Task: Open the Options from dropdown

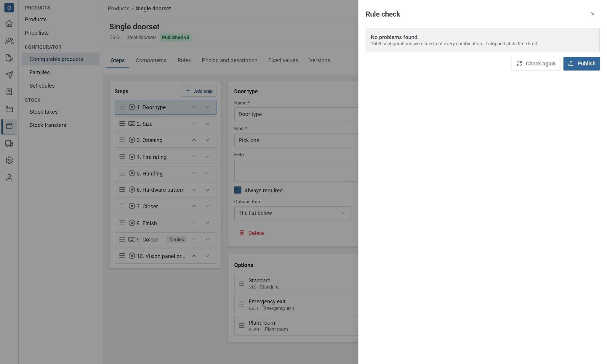Action: tap(292, 213)
